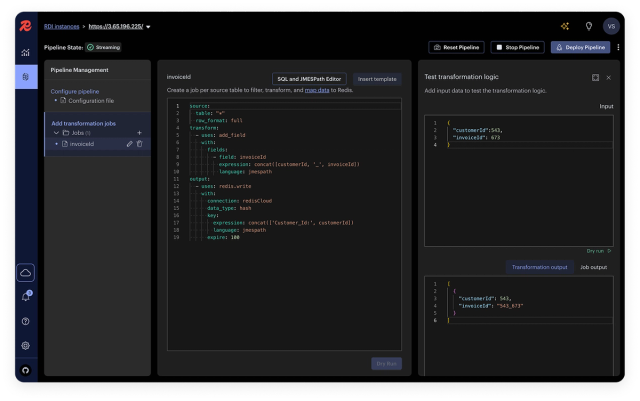Image resolution: width=640 pixels, height=401 pixels.
Task: Open the cloud icon in sidebar
Action: 26,273
